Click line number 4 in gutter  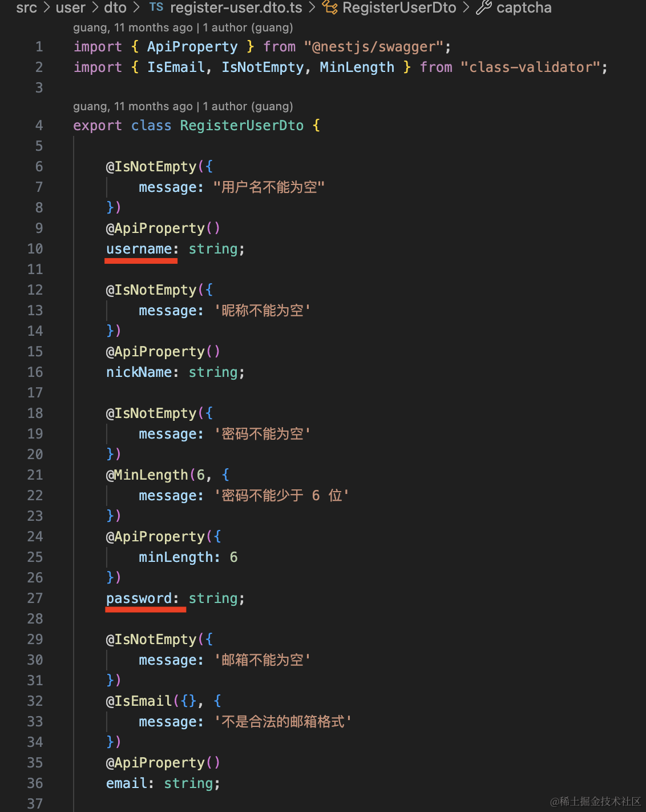[39, 126]
